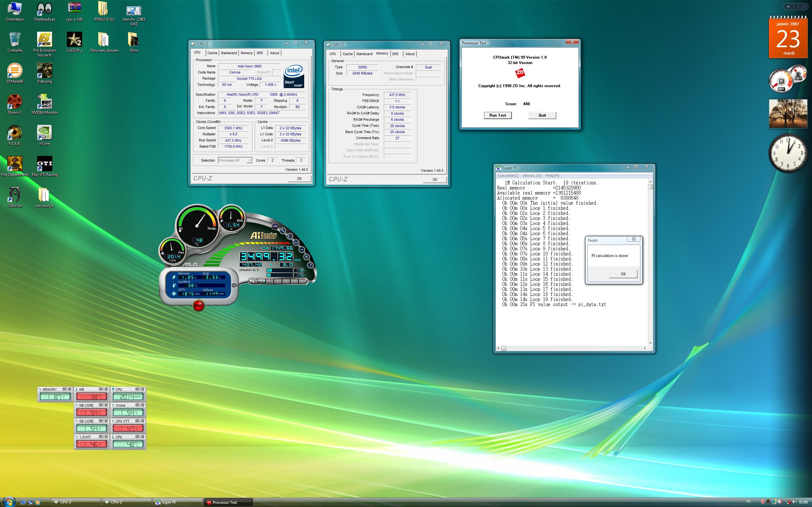Click the red NOS button in AI Booster

click(198, 305)
